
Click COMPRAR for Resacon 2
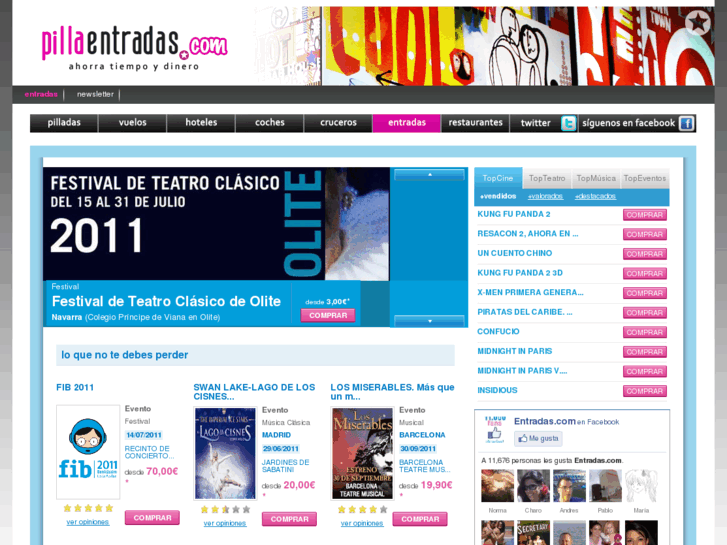[645, 234]
